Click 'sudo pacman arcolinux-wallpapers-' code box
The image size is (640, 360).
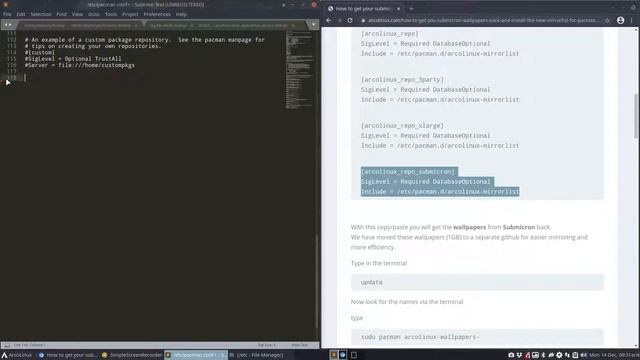click(x=477, y=337)
